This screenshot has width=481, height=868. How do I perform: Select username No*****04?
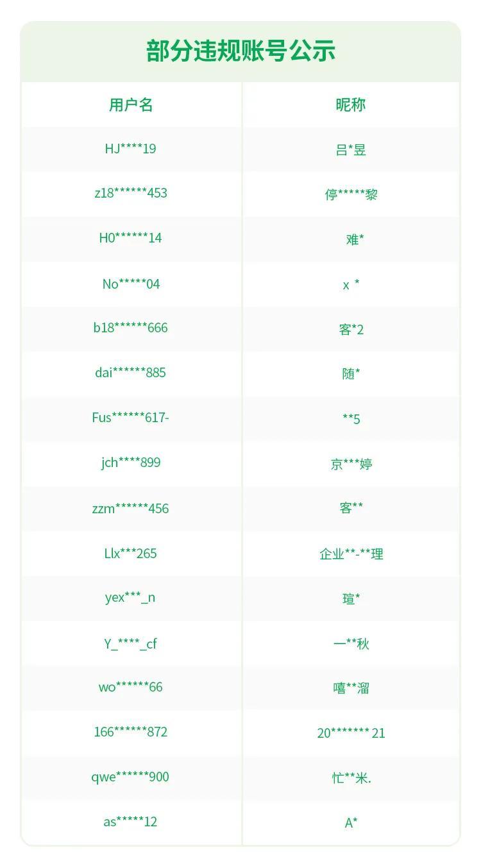pos(131,284)
